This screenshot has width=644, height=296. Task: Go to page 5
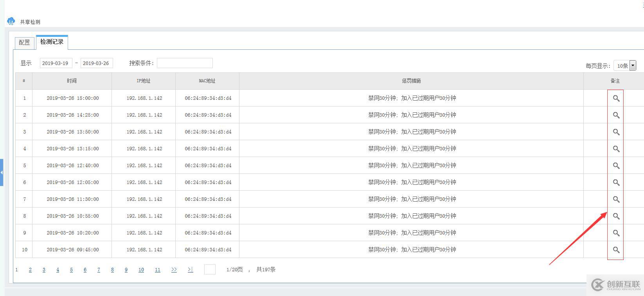71,270
